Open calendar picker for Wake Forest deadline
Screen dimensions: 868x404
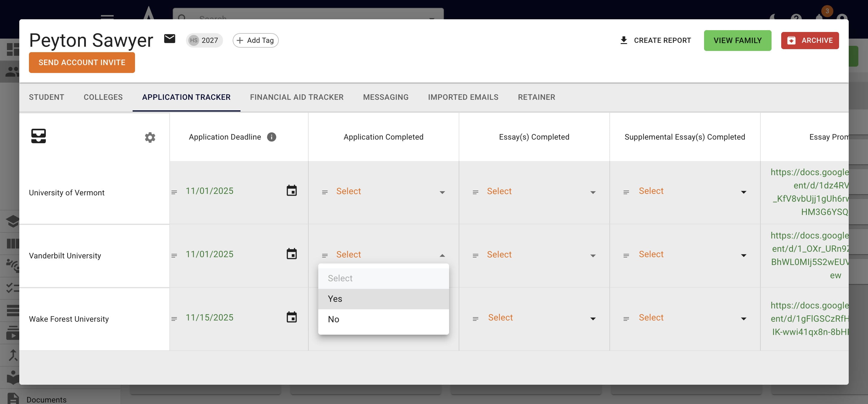pyautogui.click(x=291, y=317)
